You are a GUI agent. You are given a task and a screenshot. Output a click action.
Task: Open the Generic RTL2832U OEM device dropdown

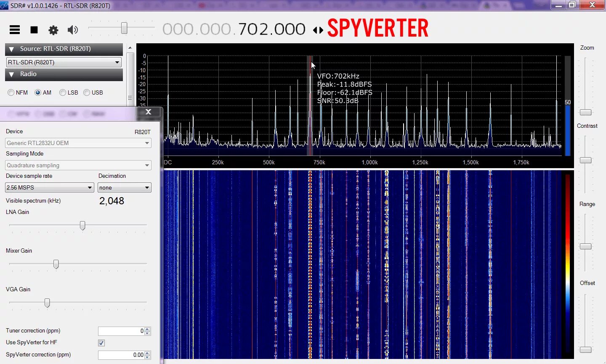coord(78,143)
